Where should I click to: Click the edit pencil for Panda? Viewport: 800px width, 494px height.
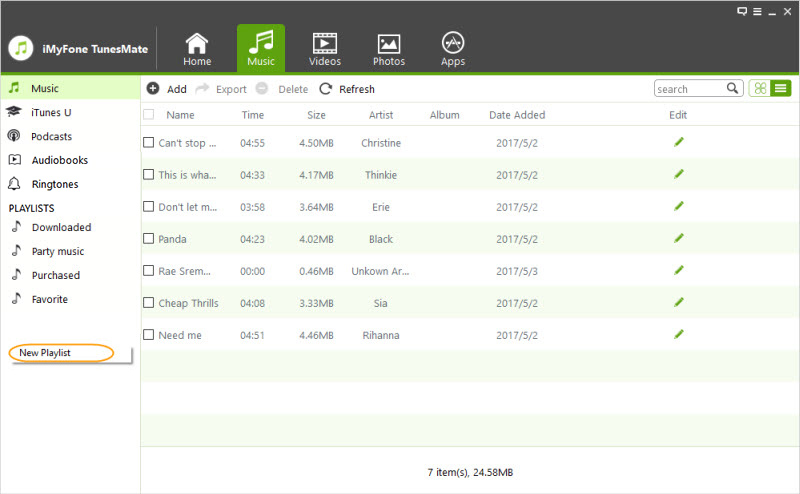[x=679, y=238]
